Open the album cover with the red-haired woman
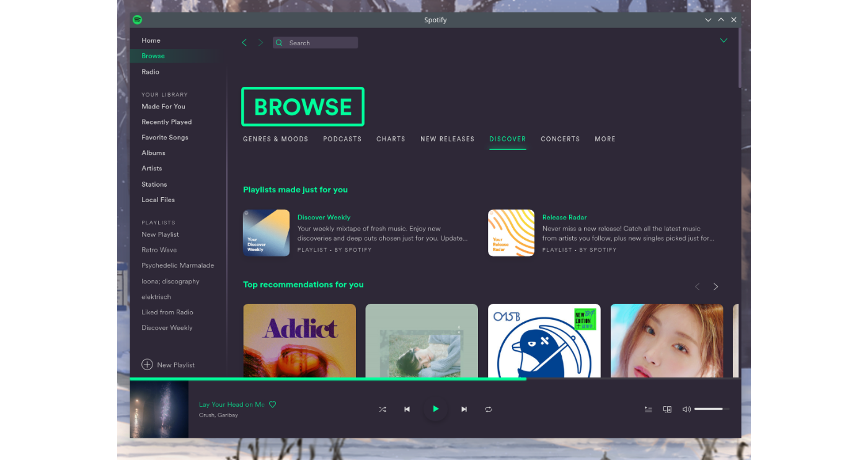This screenshot has height=460, width=868. click(x=666, y=340)
